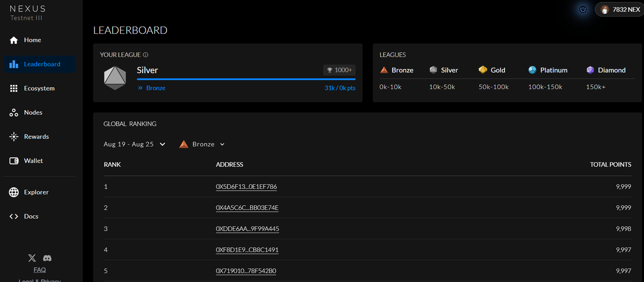Screen dimensions: 644x282
Task: Open the Aug 19 - Aug 25 date dropdown
Action: tap(134, 144)
